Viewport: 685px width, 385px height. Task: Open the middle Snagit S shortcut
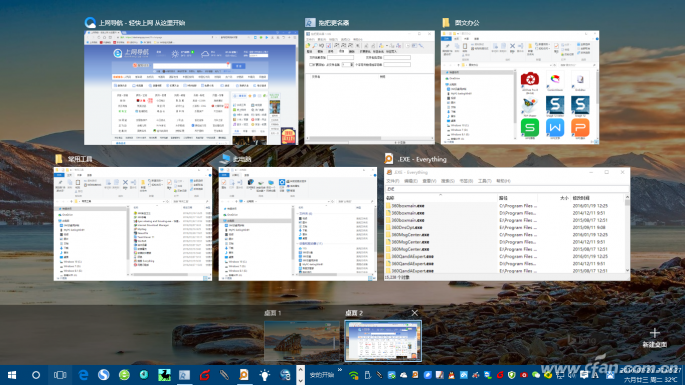pyautogui.click(x=555, y=105)
